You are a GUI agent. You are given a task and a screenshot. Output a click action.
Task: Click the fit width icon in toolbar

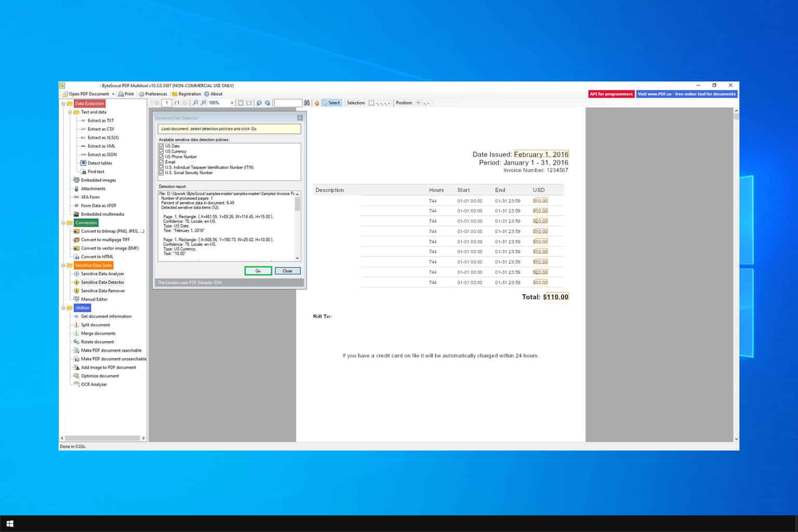click(x=249, y=103)
